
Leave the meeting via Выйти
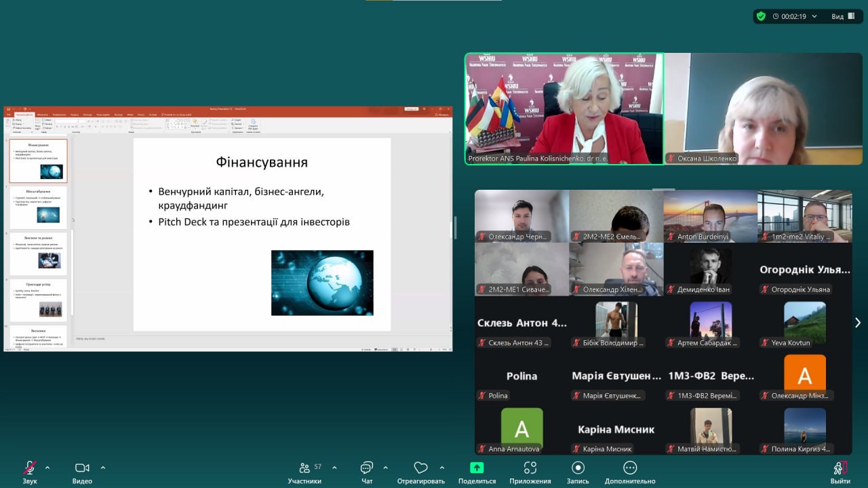(x=840, y=468)
